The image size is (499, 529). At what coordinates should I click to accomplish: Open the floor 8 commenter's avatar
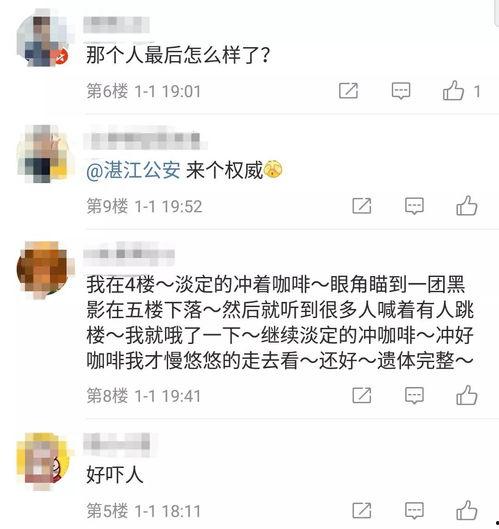tap(44, 269)
